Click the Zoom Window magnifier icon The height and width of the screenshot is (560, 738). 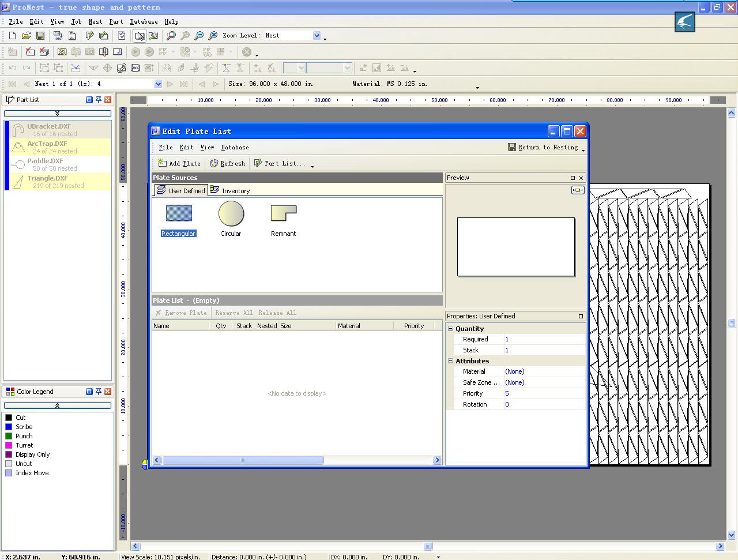click(x=171, y=36)
